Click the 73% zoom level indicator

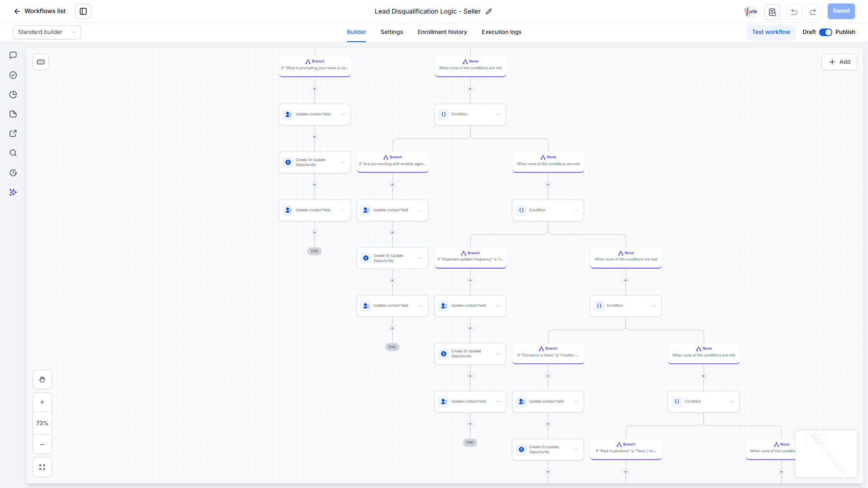tap(42, 423)
